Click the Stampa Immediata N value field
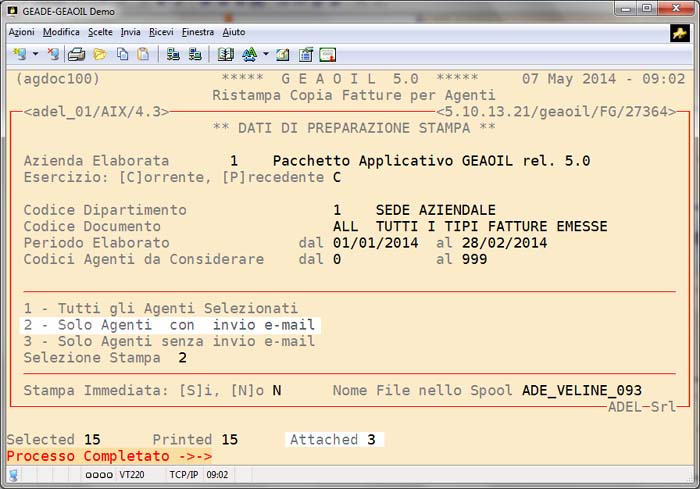 (276, 390)
